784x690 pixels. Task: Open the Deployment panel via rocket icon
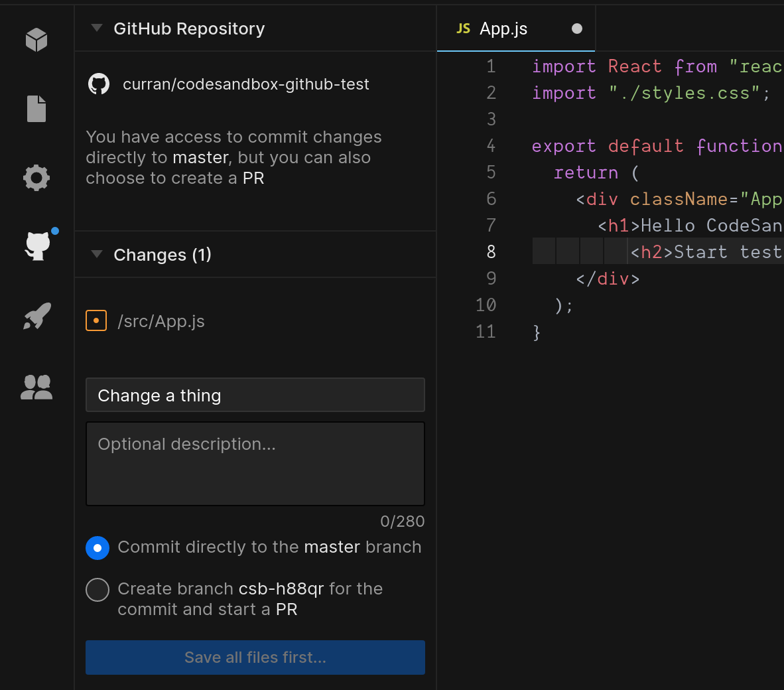[x=36, y=316]
